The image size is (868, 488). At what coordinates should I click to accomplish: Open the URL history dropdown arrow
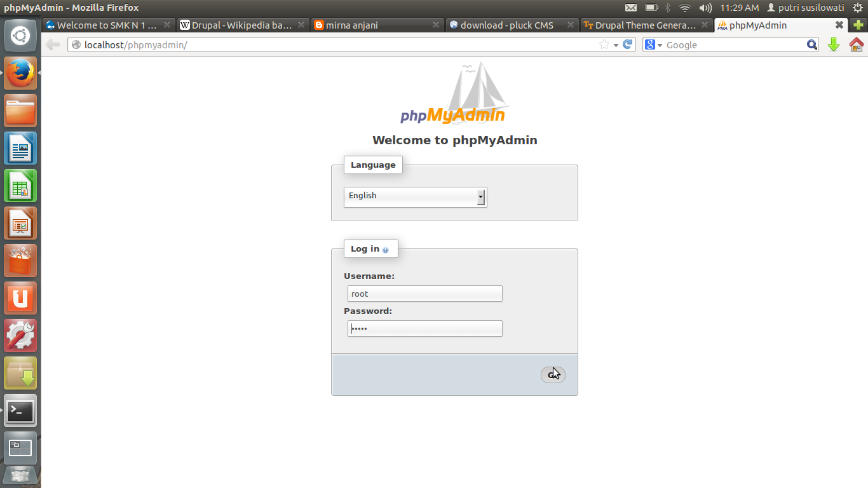click(x=616, y=45)
